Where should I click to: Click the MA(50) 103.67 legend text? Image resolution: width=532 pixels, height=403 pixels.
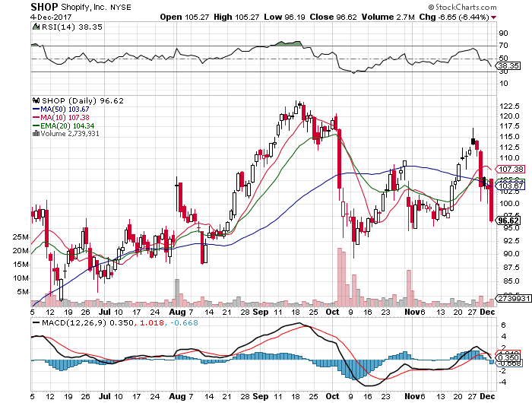point(65,109)
